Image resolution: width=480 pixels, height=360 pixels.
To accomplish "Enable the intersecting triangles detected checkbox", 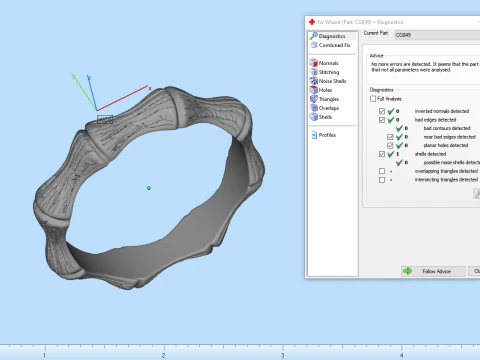I will click(382, 180).
